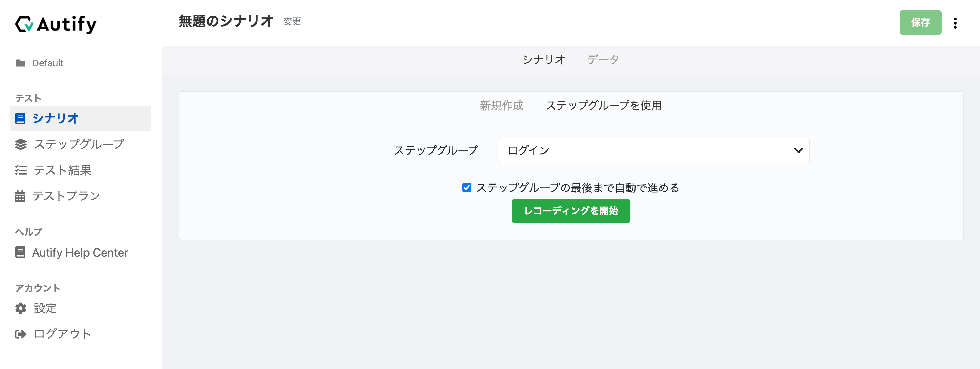
Task: Click the dropdown chevron arrow beside ログイン
Action: [798, 150]
